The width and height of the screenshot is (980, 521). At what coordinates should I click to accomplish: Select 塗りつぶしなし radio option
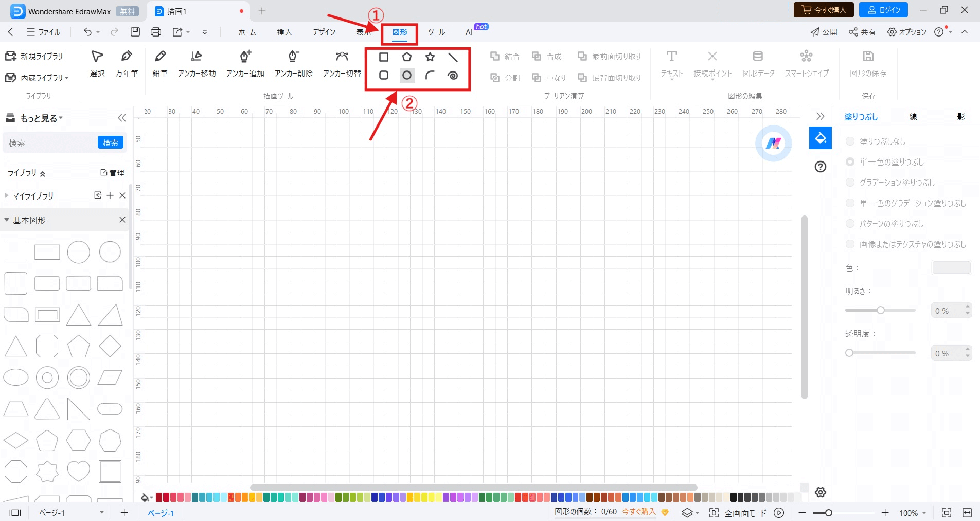pyautogui.click(x=850, y=141)
